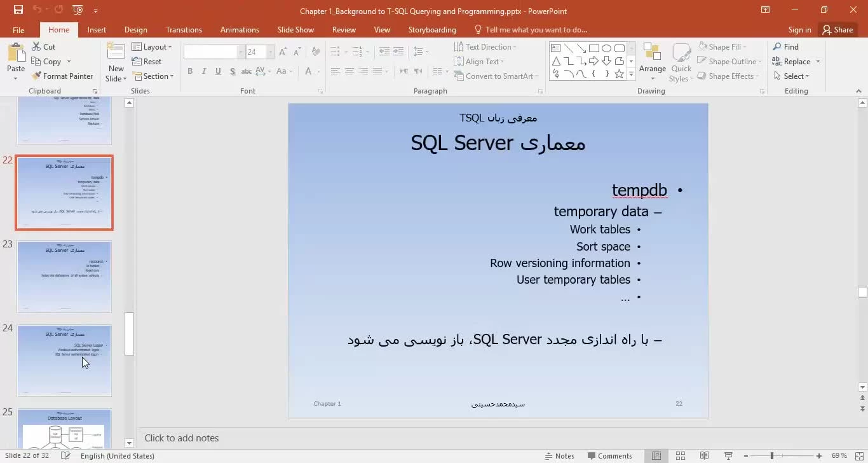
Task: Center-align the paragraph text
Action: click(349, 71)
